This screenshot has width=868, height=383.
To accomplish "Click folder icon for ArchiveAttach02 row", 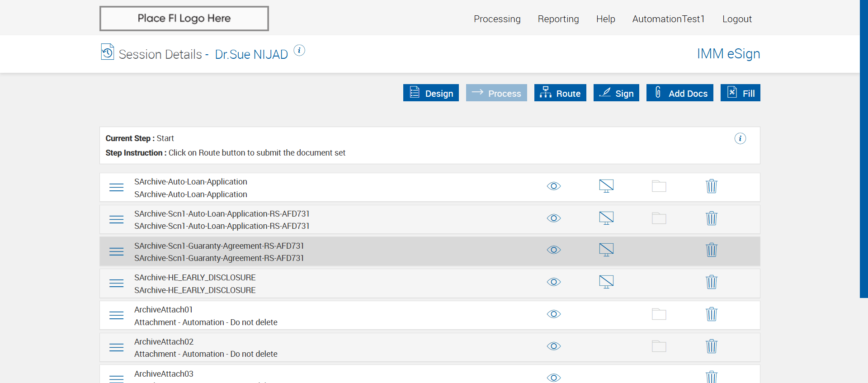I will [659, 346].
